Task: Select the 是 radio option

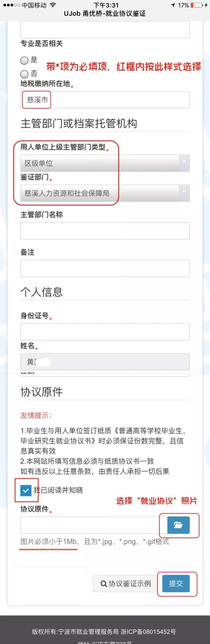Action: pos(24,60)
